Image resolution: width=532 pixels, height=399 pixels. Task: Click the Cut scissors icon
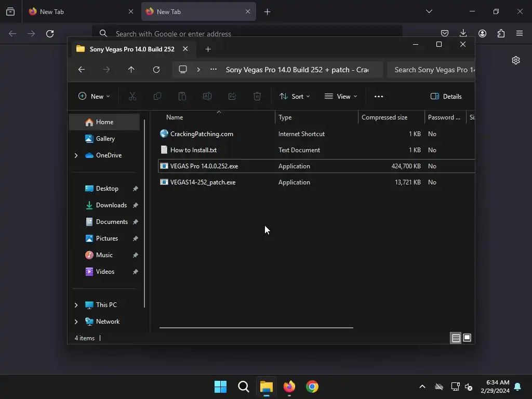point(132,96)
